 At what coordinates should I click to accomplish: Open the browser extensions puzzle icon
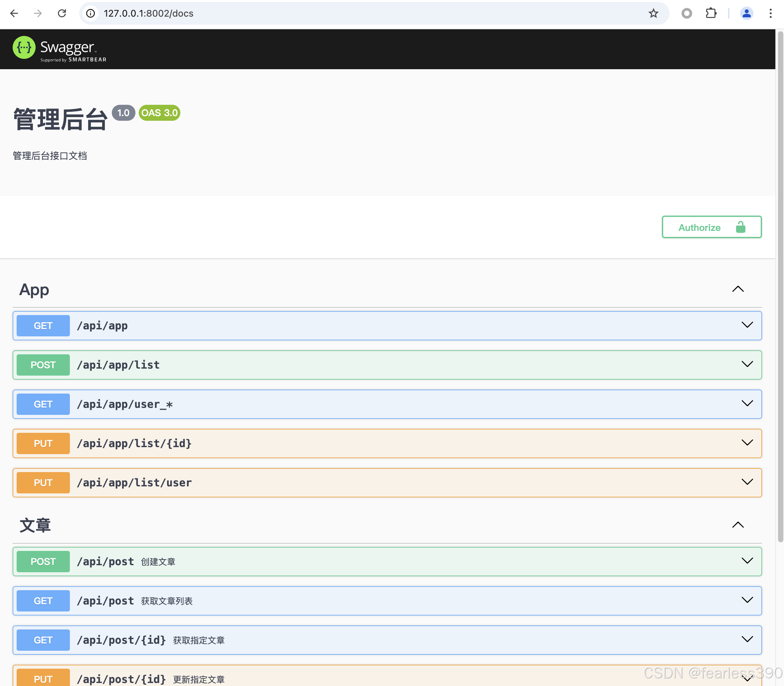point(711,13)
